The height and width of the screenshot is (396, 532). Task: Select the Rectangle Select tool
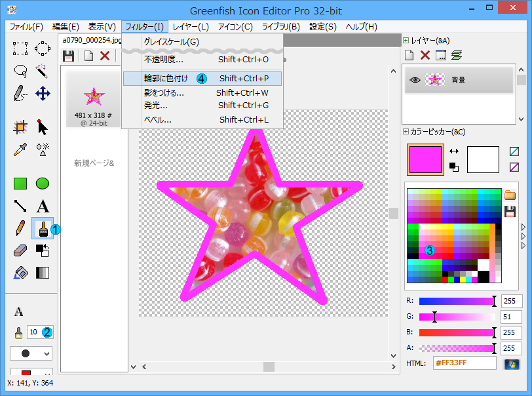tap(20, 49)
